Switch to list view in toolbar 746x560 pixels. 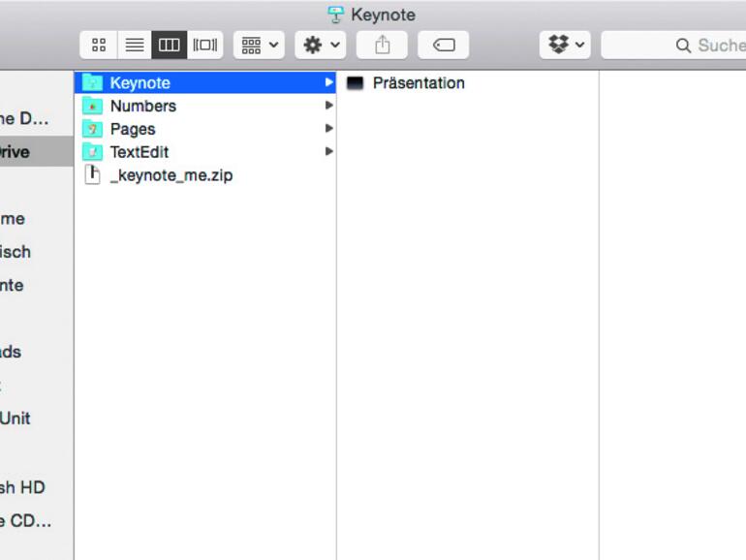[135, 46]
